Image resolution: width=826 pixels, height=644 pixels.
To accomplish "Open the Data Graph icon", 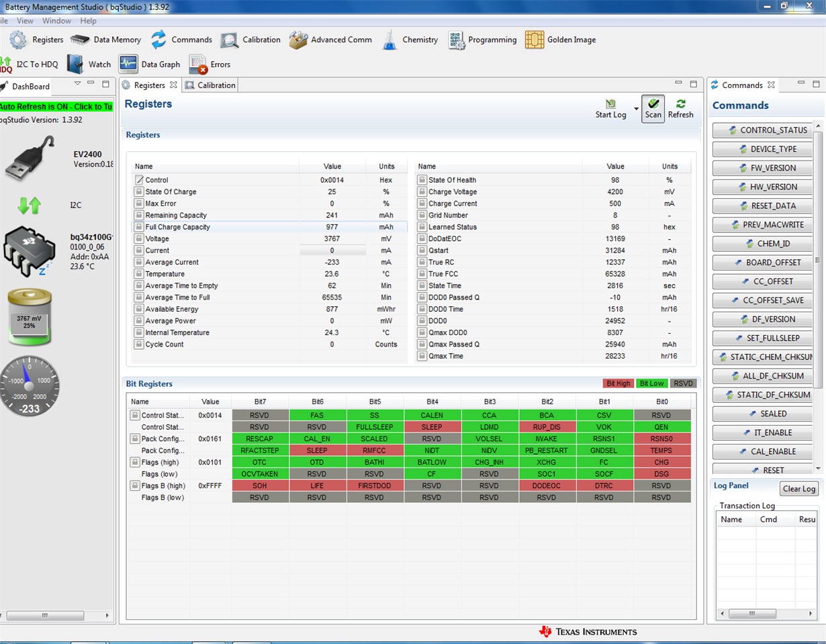I will (128, 64).
